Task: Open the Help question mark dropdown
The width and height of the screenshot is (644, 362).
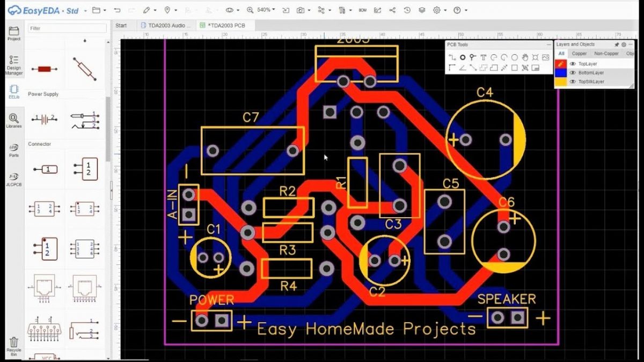Action: pos(459,10)
